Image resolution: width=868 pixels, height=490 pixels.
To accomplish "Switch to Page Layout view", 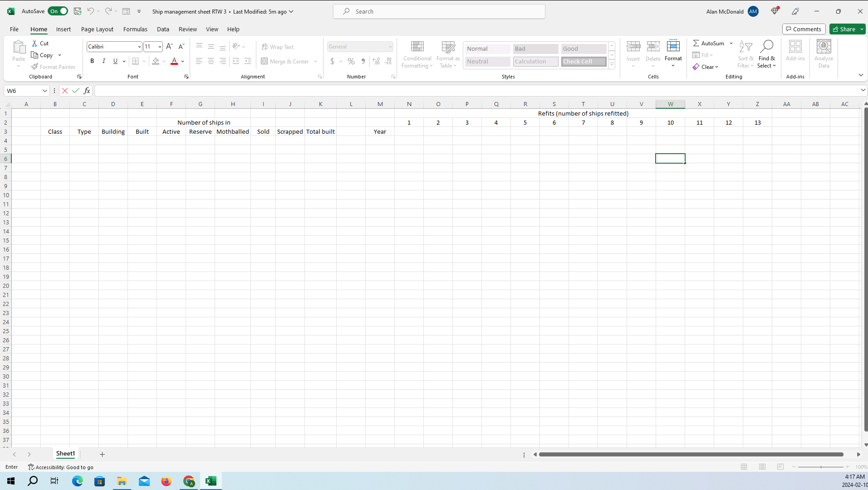I will tap(762, 466).
